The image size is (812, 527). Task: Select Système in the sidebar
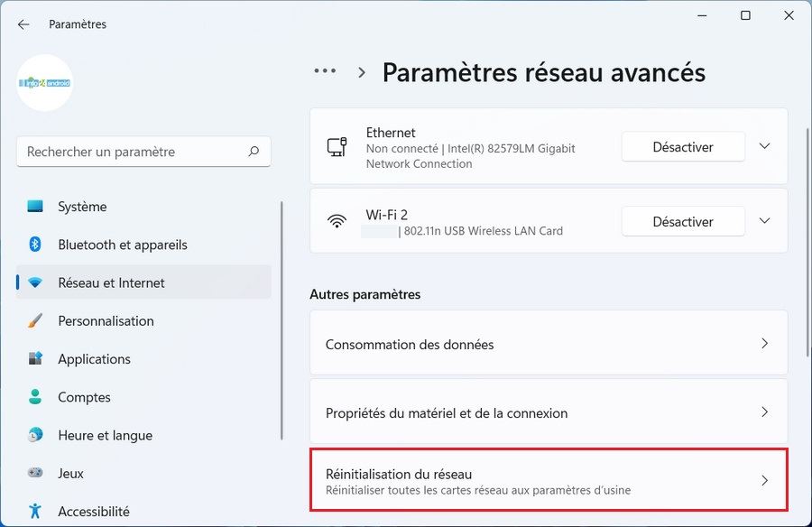82,207
